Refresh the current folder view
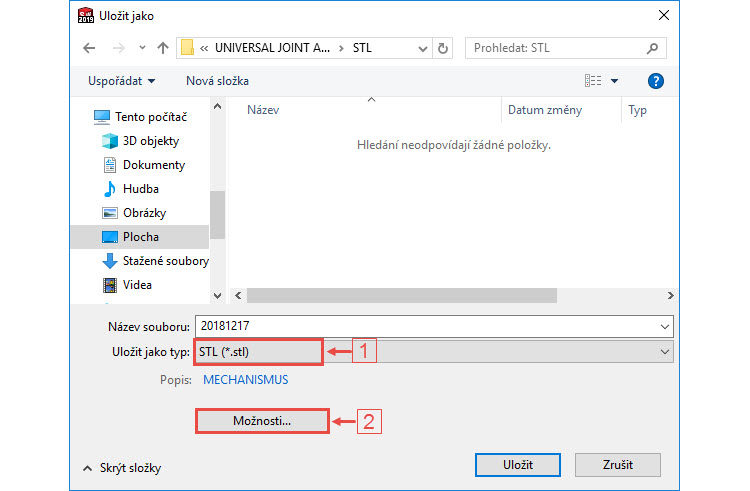The height and width of the screenshot is (491, 750). click(x=444, y=48)
